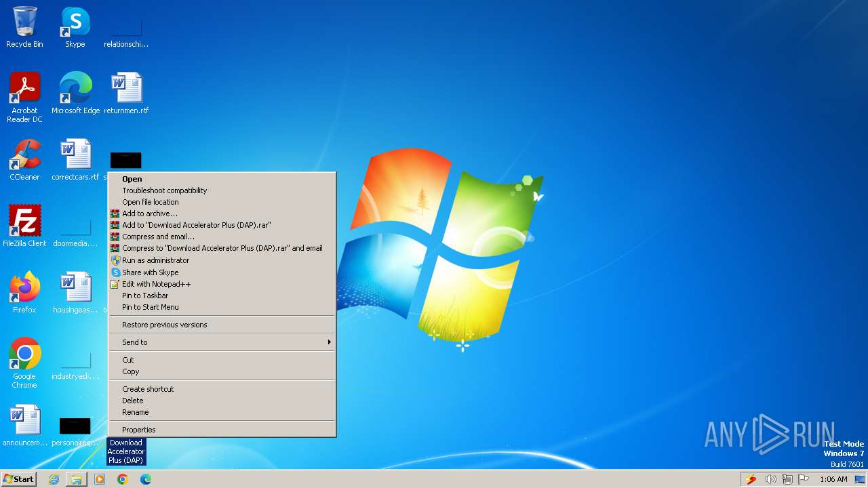Launch Edge from the taskbar
The image size is (868, 488).
pos(146,479)
